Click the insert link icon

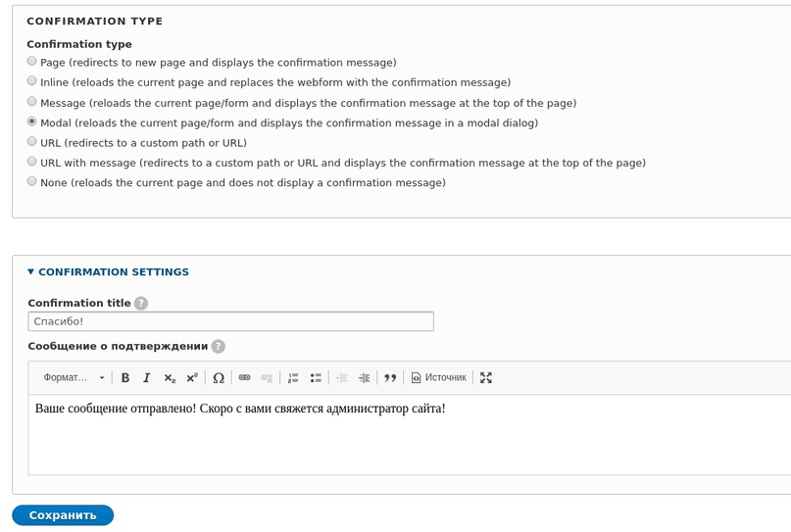(244, 377)
